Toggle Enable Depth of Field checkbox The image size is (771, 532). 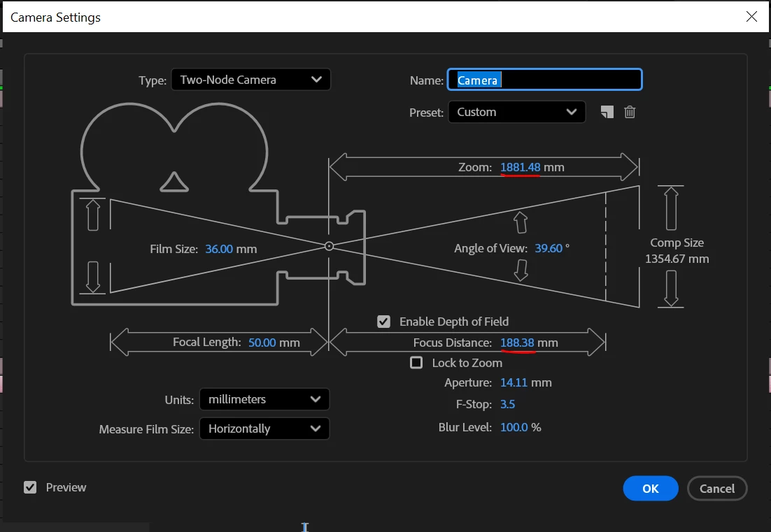tap(383, 322)
